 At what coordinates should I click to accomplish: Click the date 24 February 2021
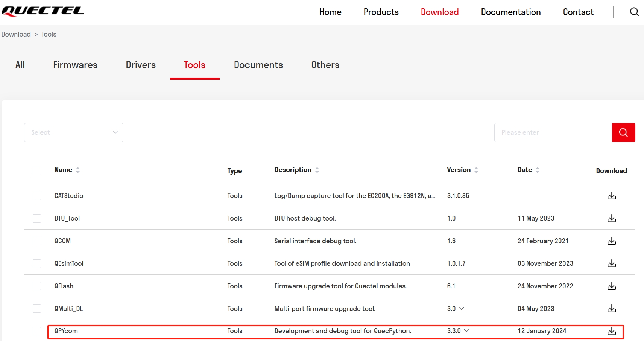(543, 241)
